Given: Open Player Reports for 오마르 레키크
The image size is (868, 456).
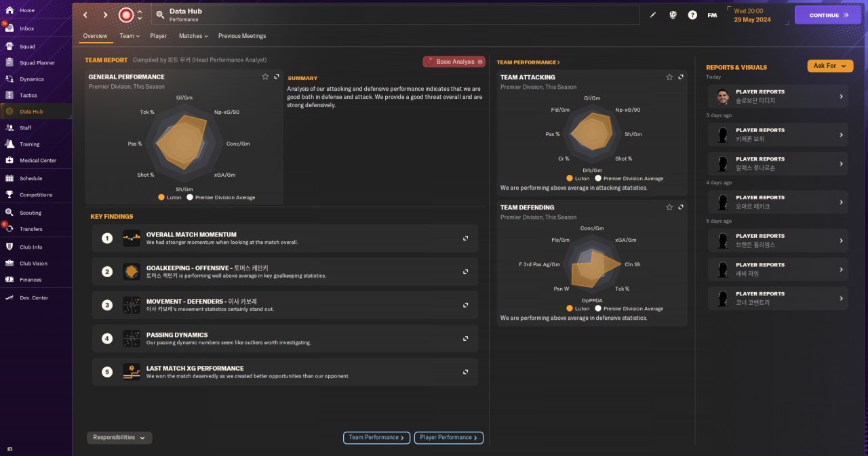Looking at the screenshot, I should [778, 202].
